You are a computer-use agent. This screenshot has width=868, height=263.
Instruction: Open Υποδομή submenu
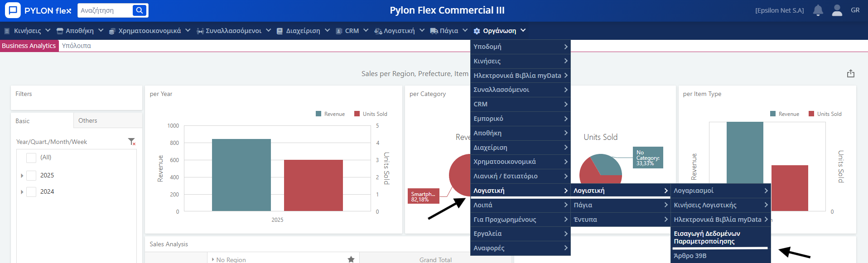(520, 47)
